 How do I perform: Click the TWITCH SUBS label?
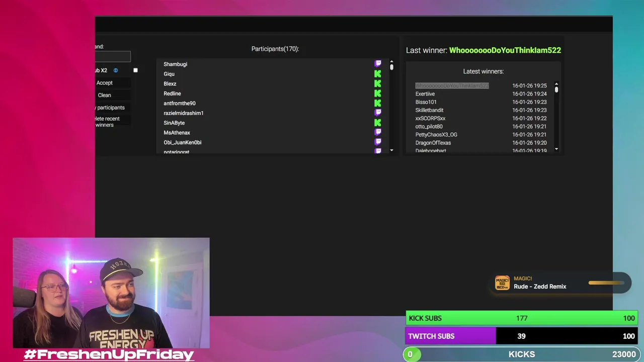[431, 336]
